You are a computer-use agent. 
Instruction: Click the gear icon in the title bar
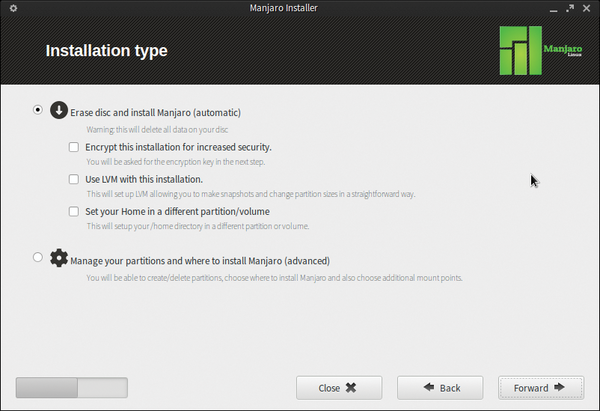[x=13, y=8]
